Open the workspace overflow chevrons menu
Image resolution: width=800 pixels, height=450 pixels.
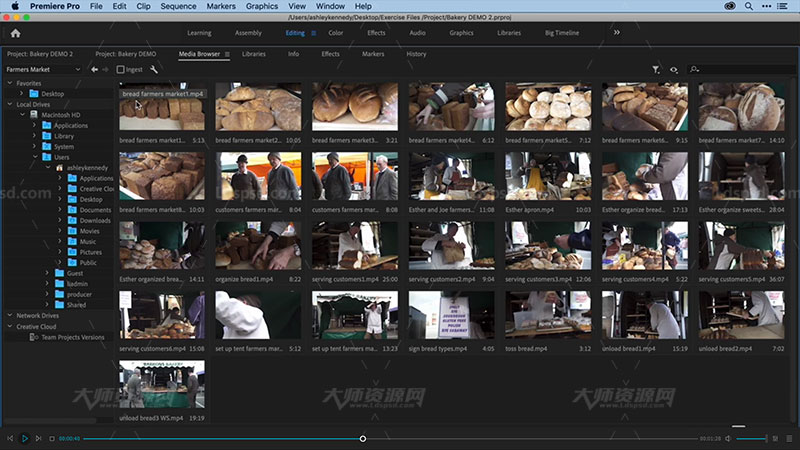coord(617,33)
